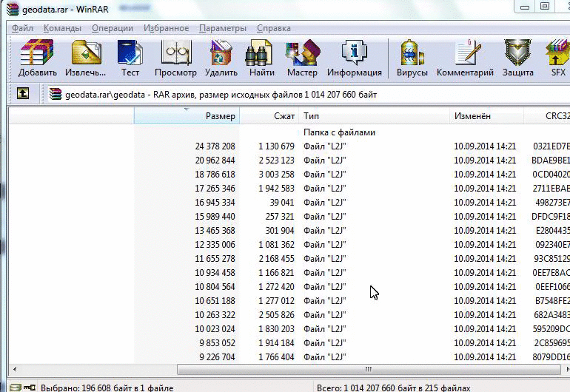This screenshot has width=570, height=392.
Task: Open the Комментарий (Comment) tool
Action: (x=465, y=58)
